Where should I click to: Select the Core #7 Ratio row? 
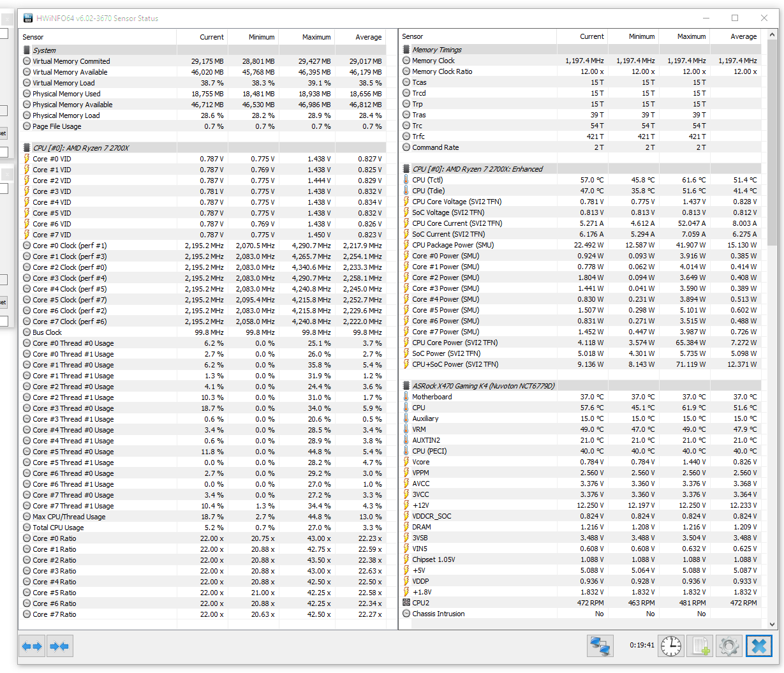tap(203, 614)
